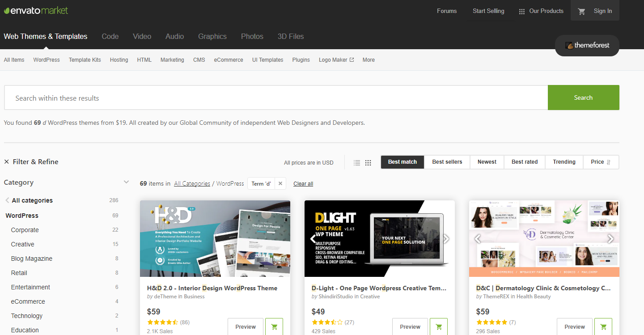
Task: Go back to All categories
Action: click(32, 200)
